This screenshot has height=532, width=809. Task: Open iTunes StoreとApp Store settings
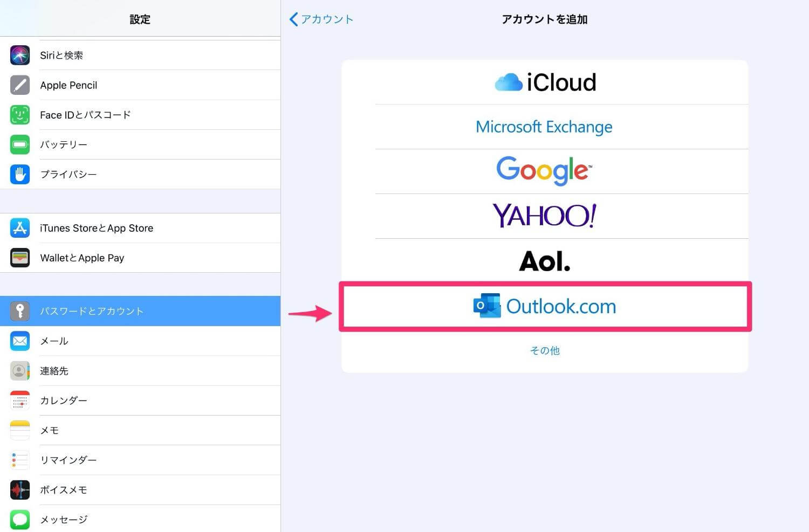coord(140,228)
